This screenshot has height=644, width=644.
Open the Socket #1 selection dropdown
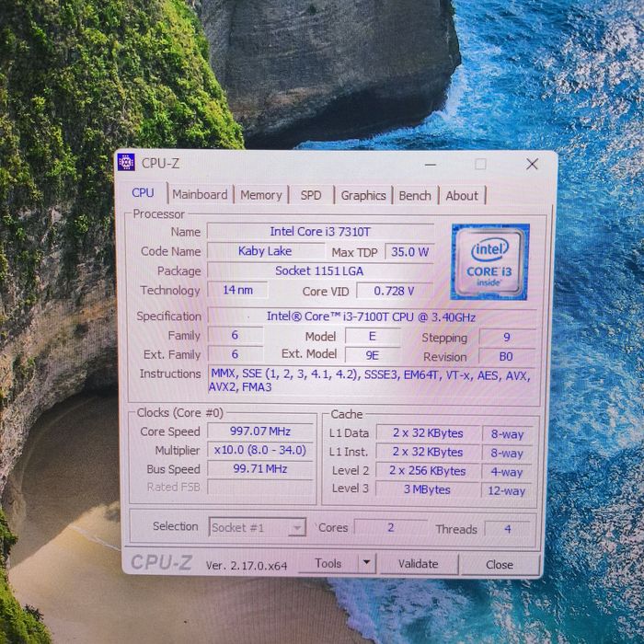257,527
